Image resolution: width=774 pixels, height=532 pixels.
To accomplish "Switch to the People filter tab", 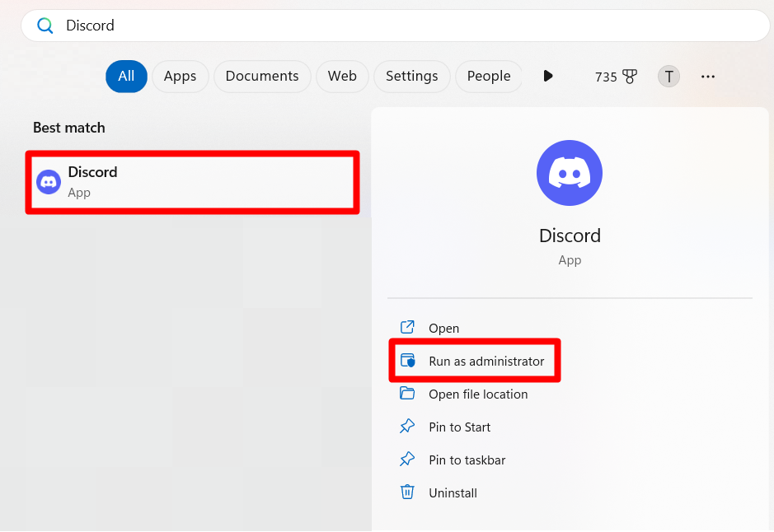I will pos(489,77).
